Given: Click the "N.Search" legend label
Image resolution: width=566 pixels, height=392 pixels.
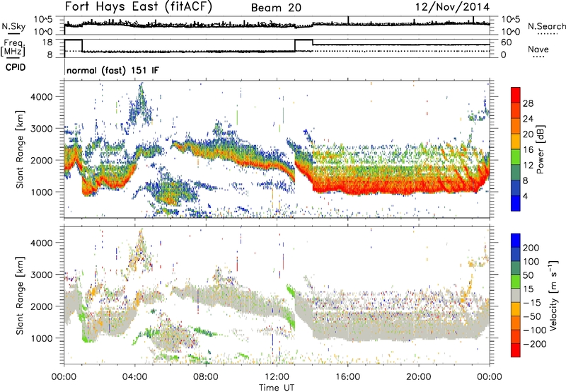Looking at the screenshot, I should tap(546, 26).
